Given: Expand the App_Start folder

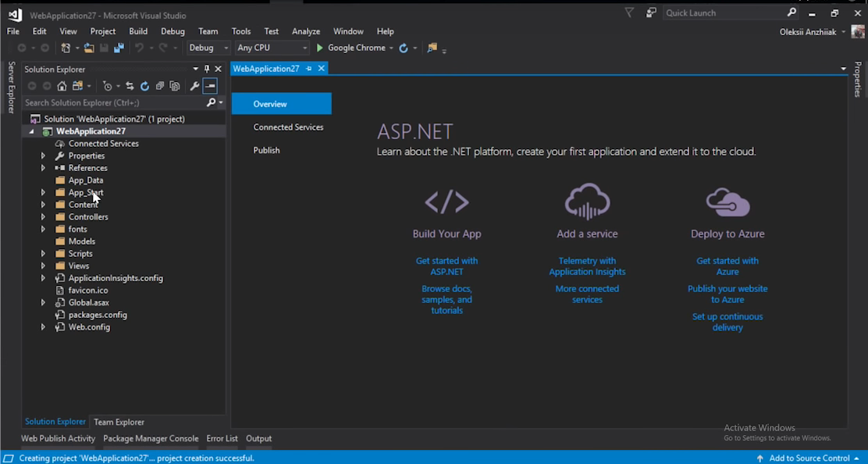Looking at the screenshot, I should 43,192.
